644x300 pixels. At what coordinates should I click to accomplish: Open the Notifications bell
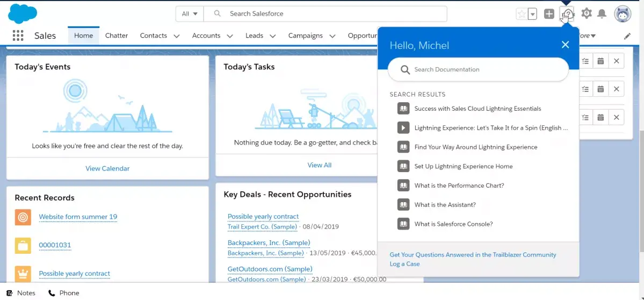tap(602, 14)
